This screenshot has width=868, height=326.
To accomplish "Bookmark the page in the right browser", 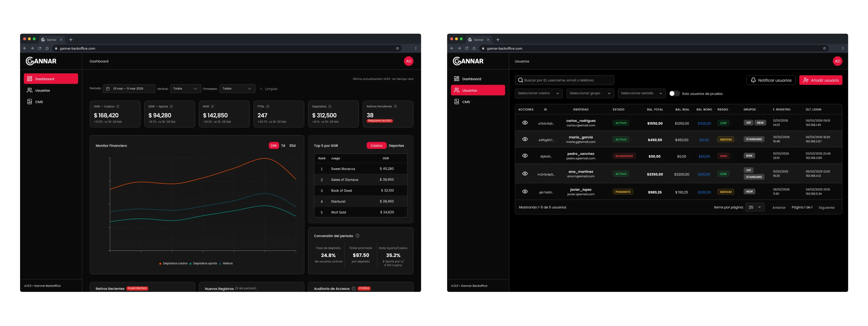I will pos(824,48).
